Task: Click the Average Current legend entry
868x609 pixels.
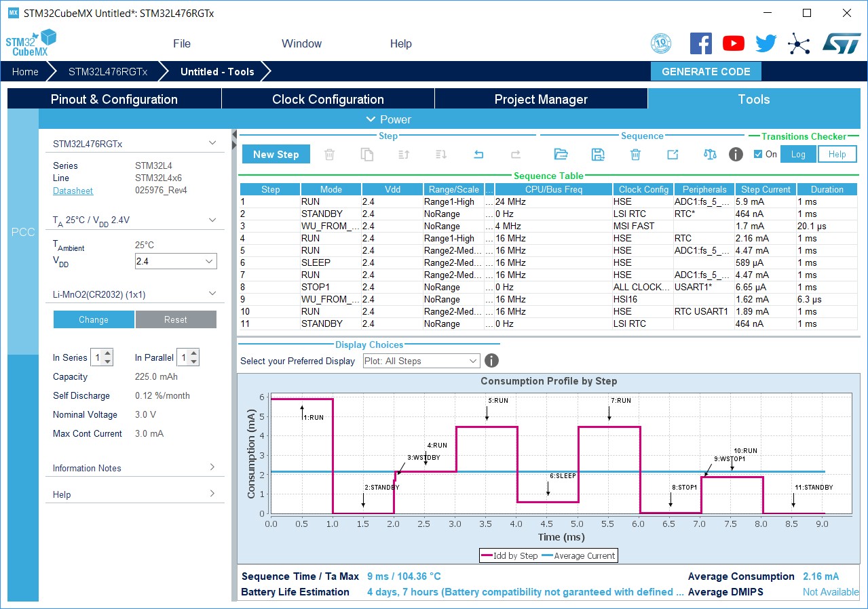Action: (x=578, y=555)
